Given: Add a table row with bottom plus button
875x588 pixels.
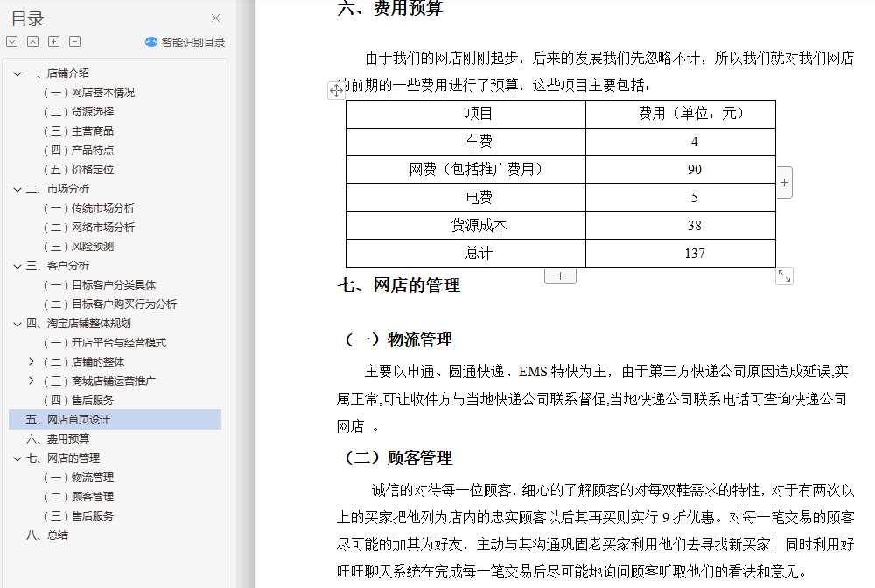Looking at the screenshot, I should pyautogui.click(x=560, y=276).
